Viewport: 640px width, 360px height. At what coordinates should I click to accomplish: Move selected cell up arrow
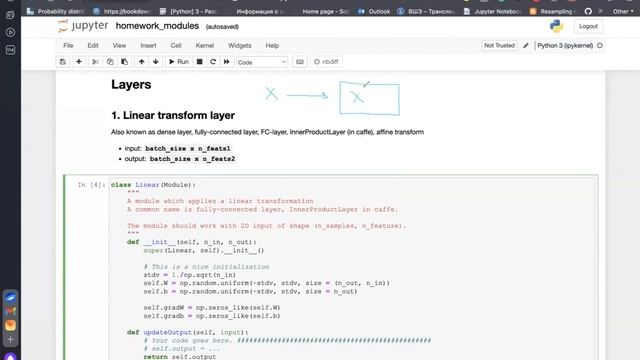click(x=141, y=62)
